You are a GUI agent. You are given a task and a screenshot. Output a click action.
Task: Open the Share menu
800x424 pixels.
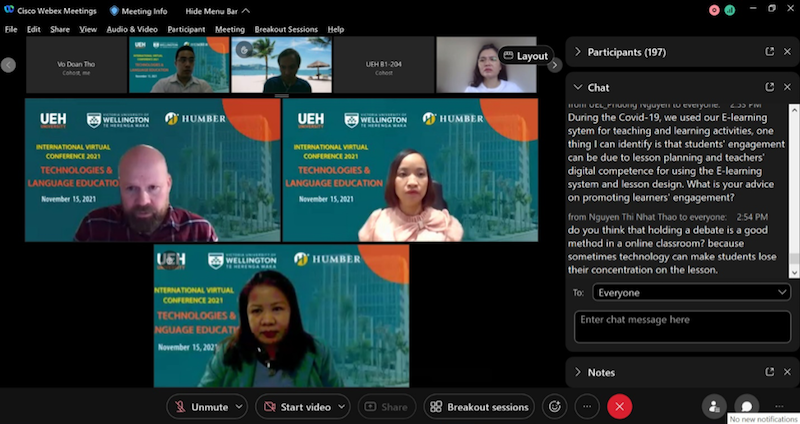click(x=60, y=30)
